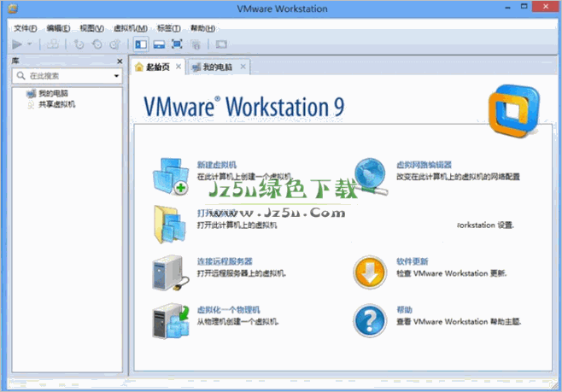Image resolution: width=562 pixels, height=392 pixels.
Task: Close the 起始页 tab
Action: tap(179, 67)
